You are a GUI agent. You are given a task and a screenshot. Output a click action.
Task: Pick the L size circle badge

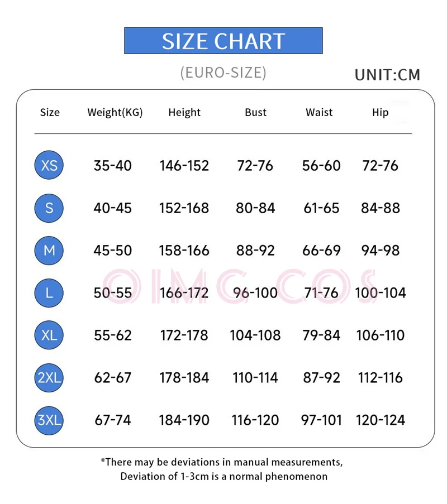pos(49,292)
